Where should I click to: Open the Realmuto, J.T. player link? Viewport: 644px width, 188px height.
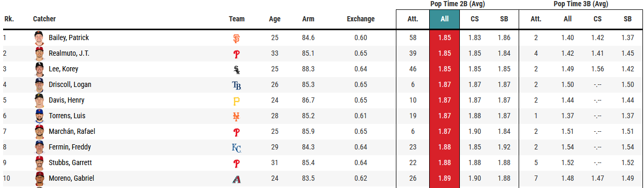[70, 54]
